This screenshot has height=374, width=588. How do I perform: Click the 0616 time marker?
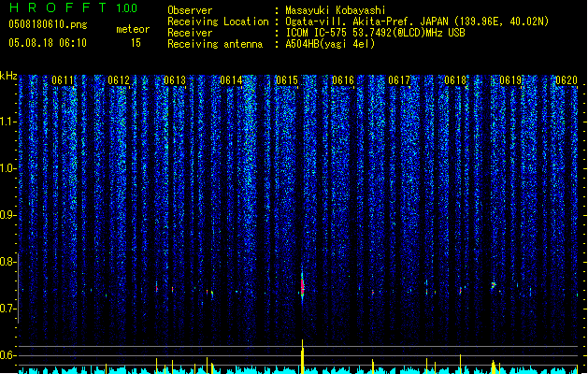click(x=343, y=80)
